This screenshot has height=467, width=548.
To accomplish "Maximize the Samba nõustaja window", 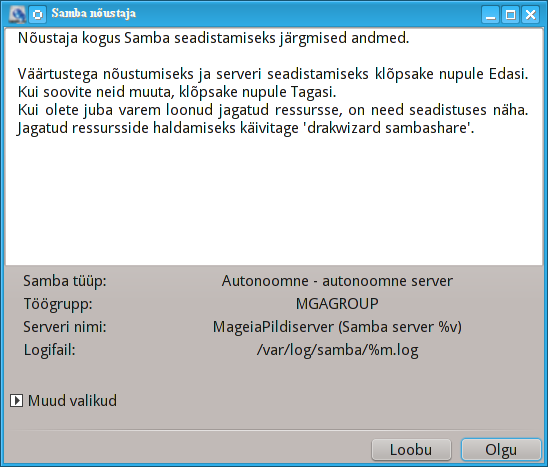I will (511, 15).
